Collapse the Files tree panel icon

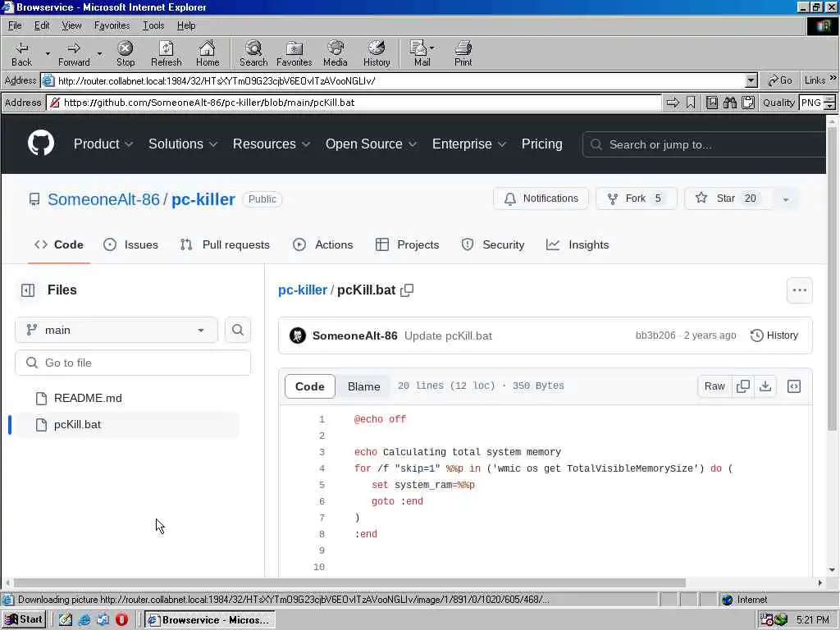coord(28,290)
